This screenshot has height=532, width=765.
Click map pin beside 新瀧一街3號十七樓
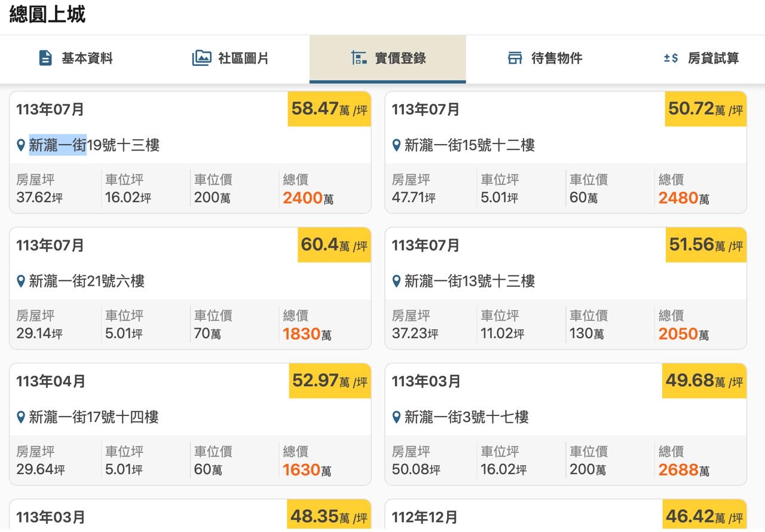[396, 417]
